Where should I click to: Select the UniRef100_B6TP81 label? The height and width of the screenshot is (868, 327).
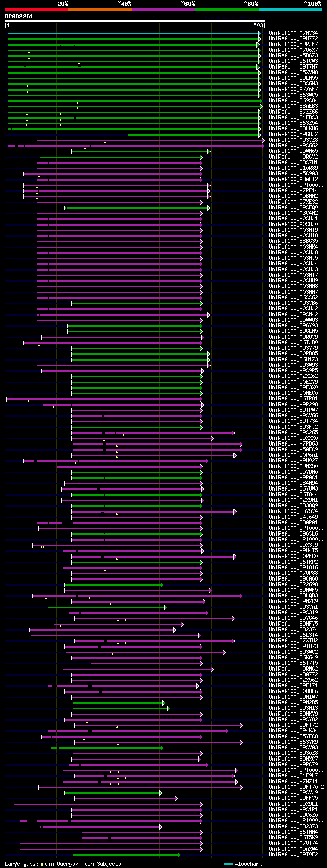(x=293, y=399)
